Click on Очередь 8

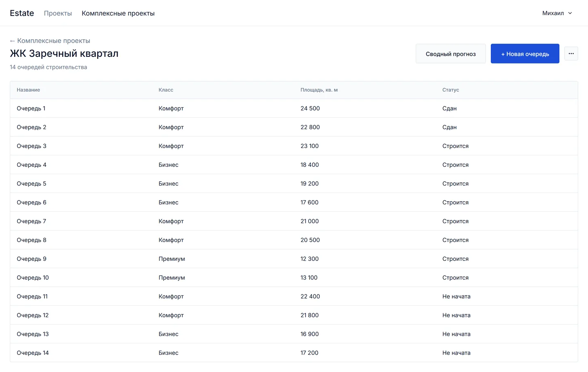click(x=294, y=240)
